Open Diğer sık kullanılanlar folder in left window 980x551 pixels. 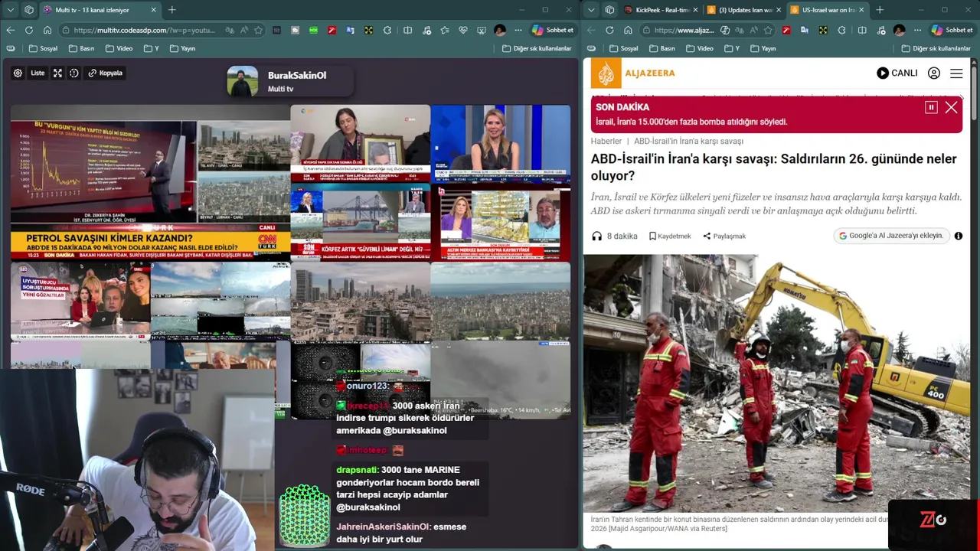(537, 48)
